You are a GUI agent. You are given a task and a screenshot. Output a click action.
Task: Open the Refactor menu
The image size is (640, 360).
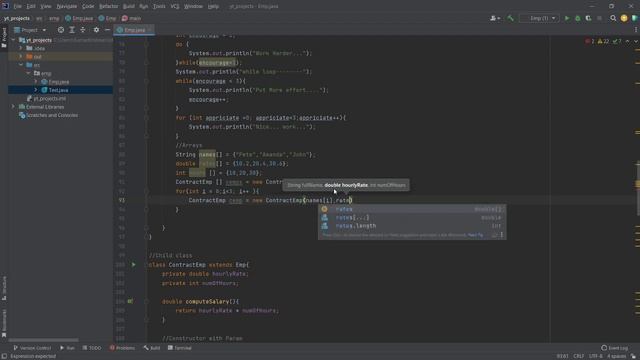tap(109, 6)
